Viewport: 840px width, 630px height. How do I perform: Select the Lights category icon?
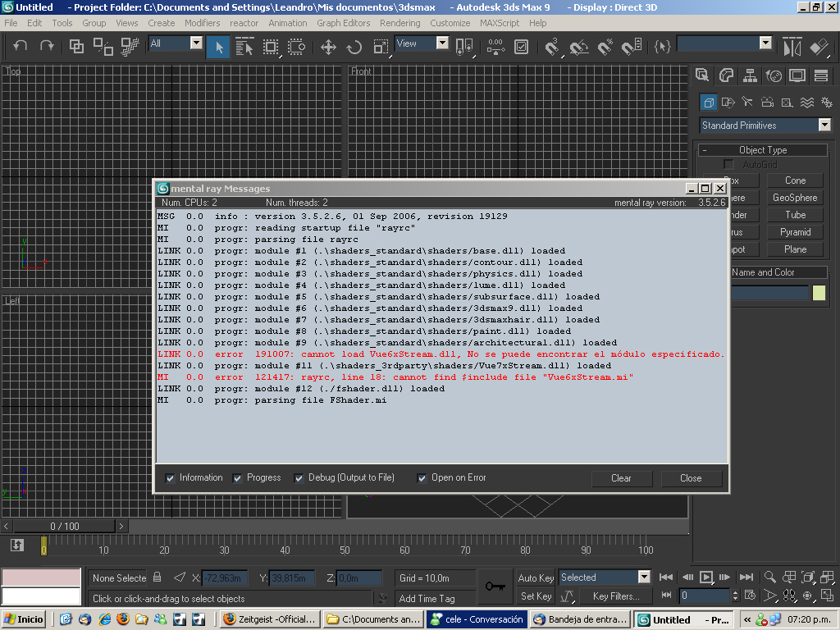coord(747,102)
